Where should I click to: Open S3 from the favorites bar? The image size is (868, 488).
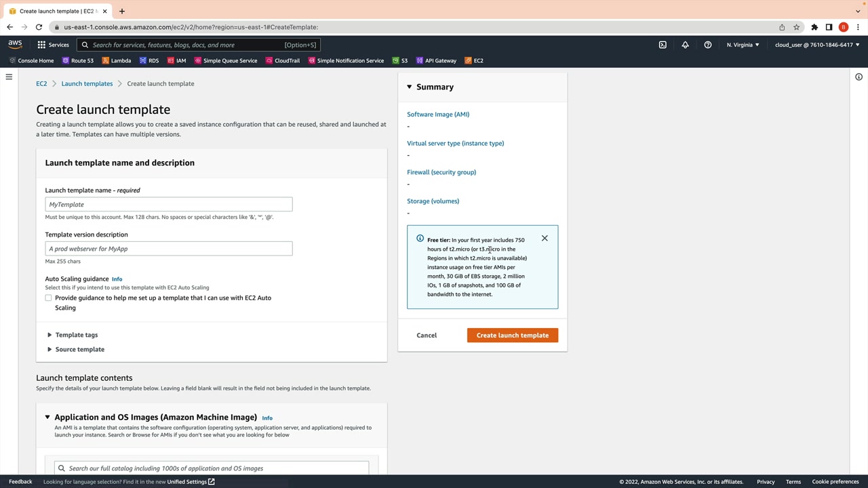tap(400, 60)
